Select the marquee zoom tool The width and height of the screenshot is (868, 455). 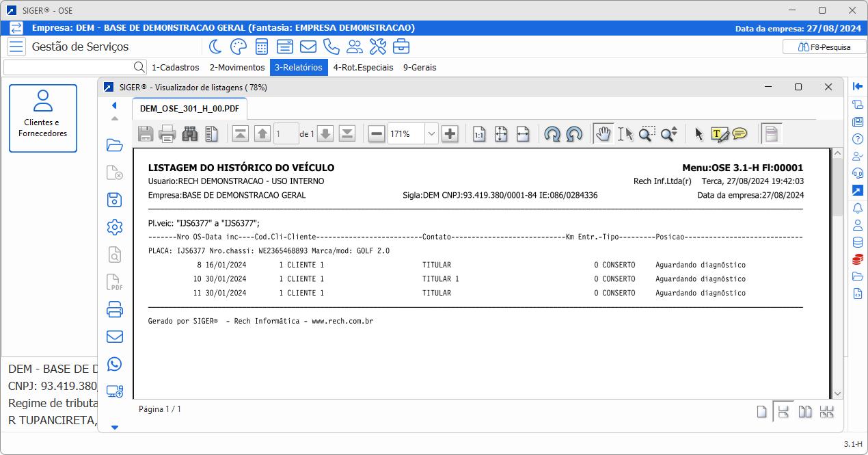646,134
